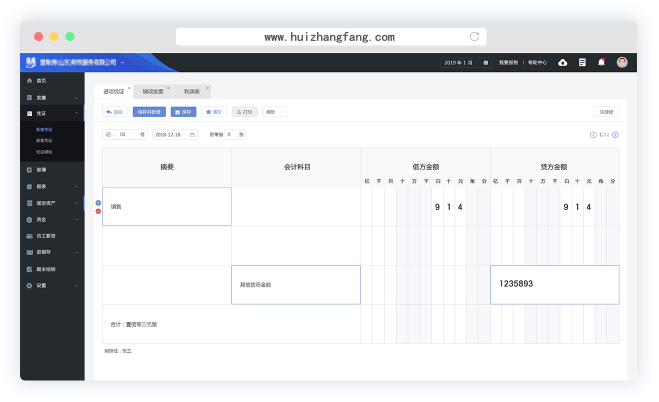Click the debit amount 914 in first row

pyautogui.click(x=449, y=207)
